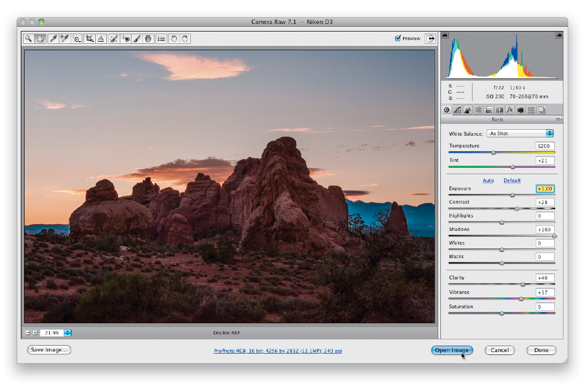The width and height of the screenshot is (588, 390).
Task: Toggle highlight clipping warning in histogram
Action: pyautogui.click(x=559, y=35)
